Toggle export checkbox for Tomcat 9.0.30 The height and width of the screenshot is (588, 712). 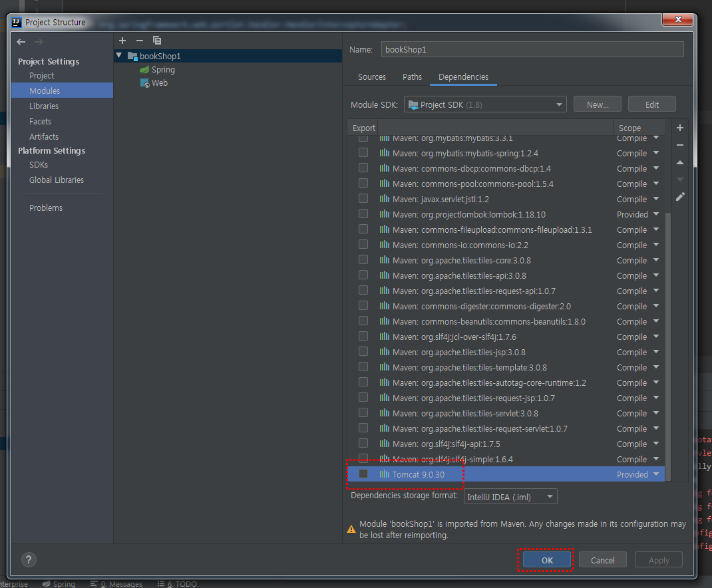(x=363, y=474)
